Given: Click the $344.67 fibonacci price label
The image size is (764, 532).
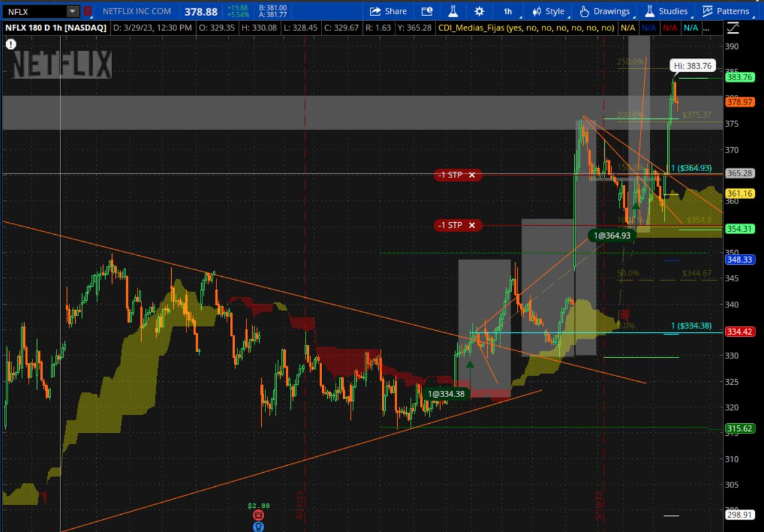Looking at the screenshot, I should click(x=697, y=273).
